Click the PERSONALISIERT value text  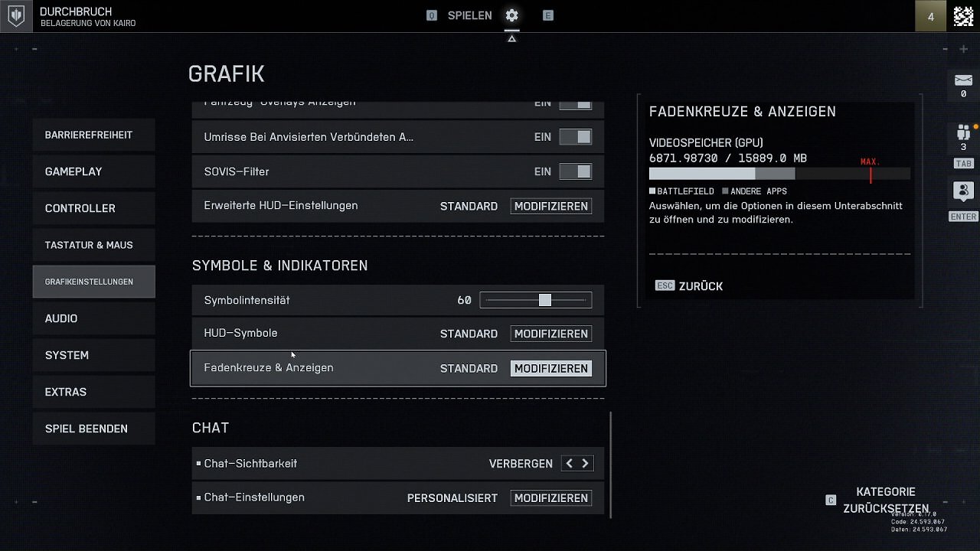coord(452,498)
